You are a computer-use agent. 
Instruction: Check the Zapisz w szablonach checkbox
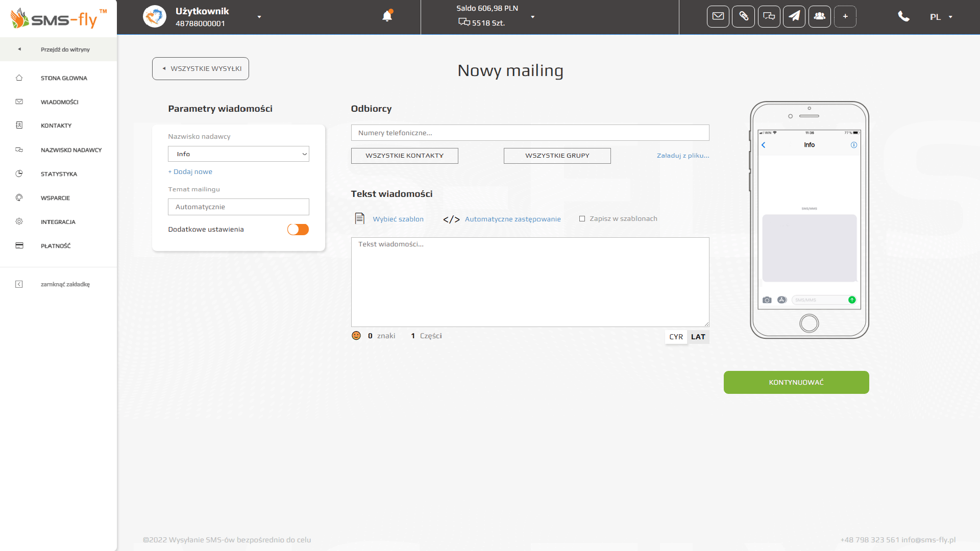click(x=582, y=219)
